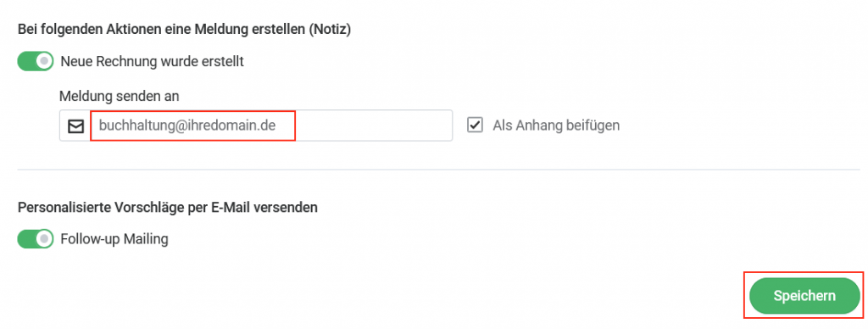Click the empty right part of the email field
The height and width of the screenshot is (329, 868).
click(x=374, y=125)
